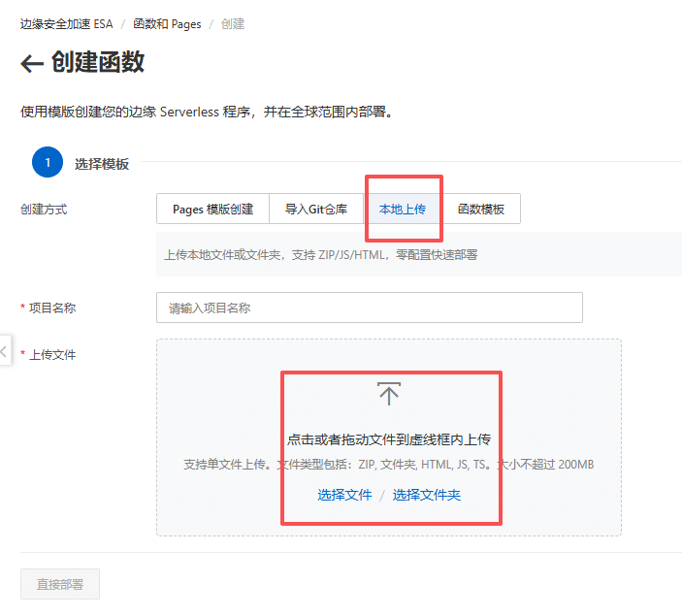Click the 上传本地文件或文件夹 description text
The height and width of the screenshot is (616, 682).
point(320,254)
